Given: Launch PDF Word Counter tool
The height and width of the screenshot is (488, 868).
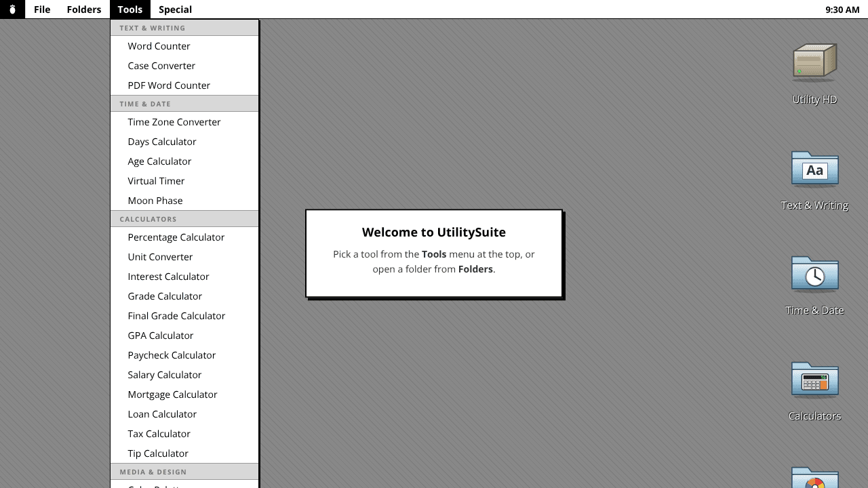Looking at the screenshot, I should click(184, 85).
